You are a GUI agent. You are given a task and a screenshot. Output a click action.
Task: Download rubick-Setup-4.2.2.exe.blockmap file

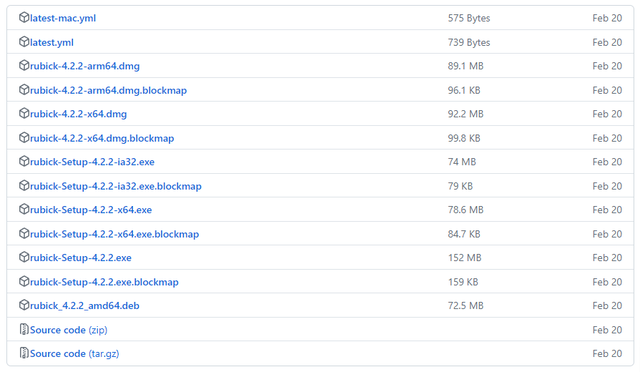[x=104, y=282]
